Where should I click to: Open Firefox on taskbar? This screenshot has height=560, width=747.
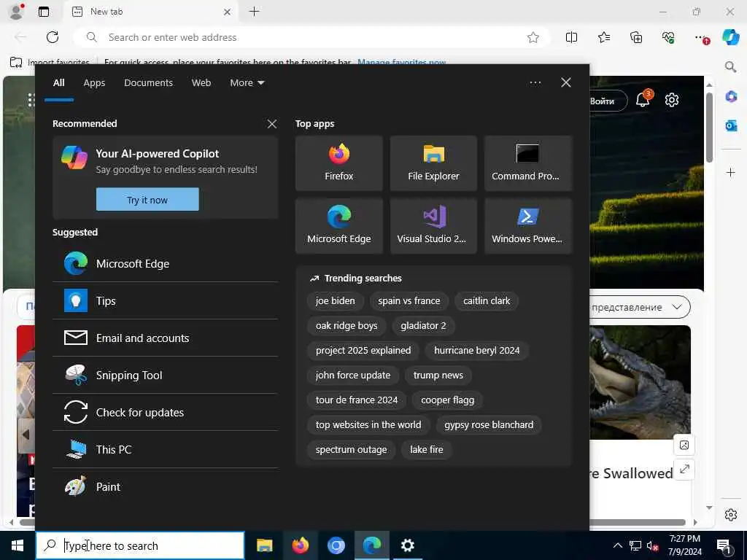tap(300, 545)
